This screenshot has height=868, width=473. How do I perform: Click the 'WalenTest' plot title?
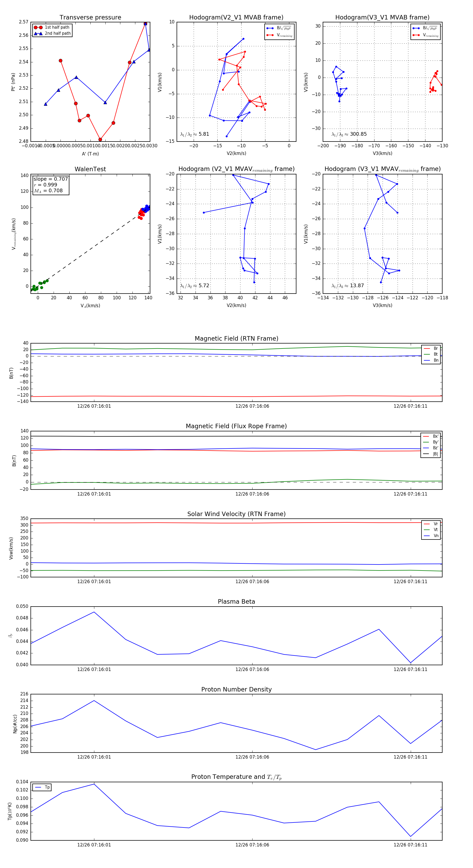(x=90, y=169)
